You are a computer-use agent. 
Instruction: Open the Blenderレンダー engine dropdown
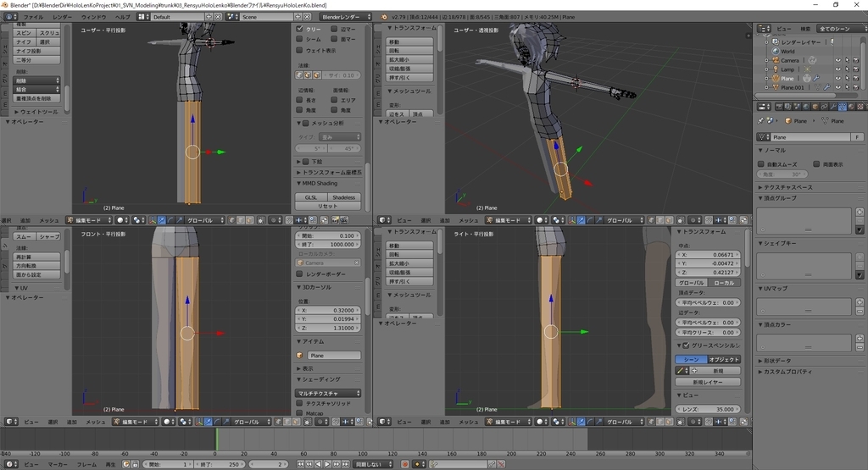click(x=346, y=17)
